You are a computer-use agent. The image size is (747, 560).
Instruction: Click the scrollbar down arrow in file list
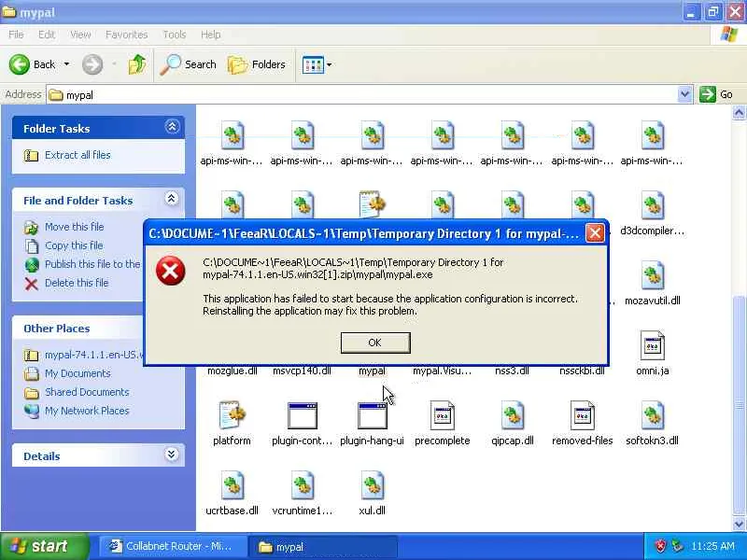(739, 524)
